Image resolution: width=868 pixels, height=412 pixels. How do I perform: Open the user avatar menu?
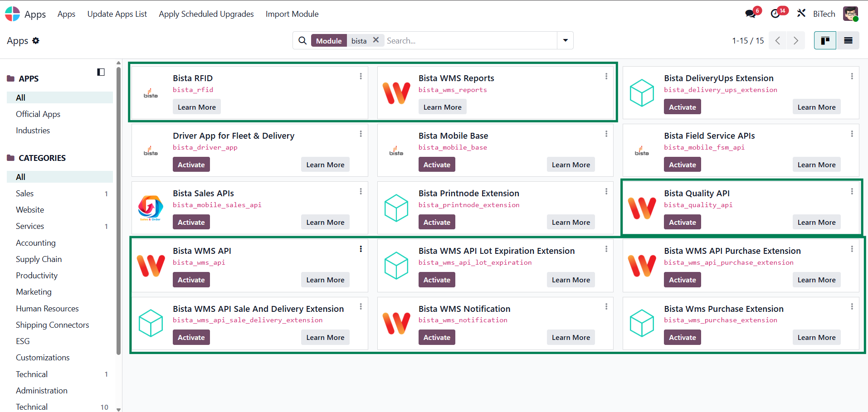[x=851, y=14]
